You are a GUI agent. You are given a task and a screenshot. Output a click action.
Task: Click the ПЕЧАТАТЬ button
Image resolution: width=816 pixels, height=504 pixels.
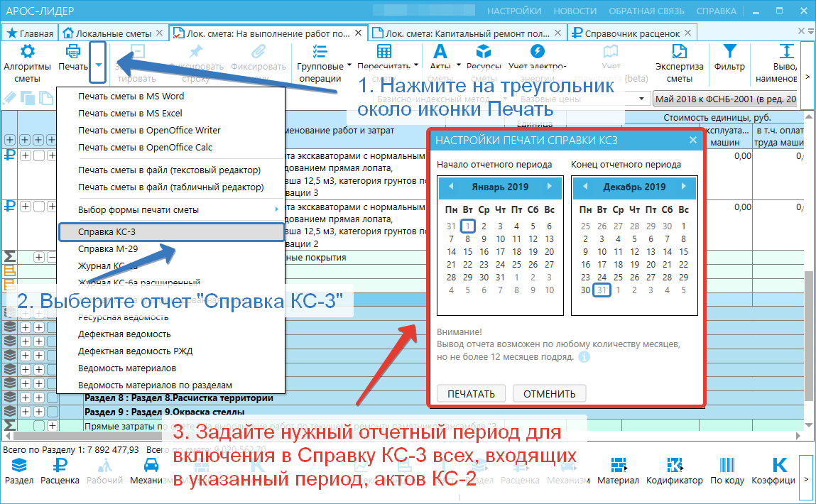coord(471,394)
